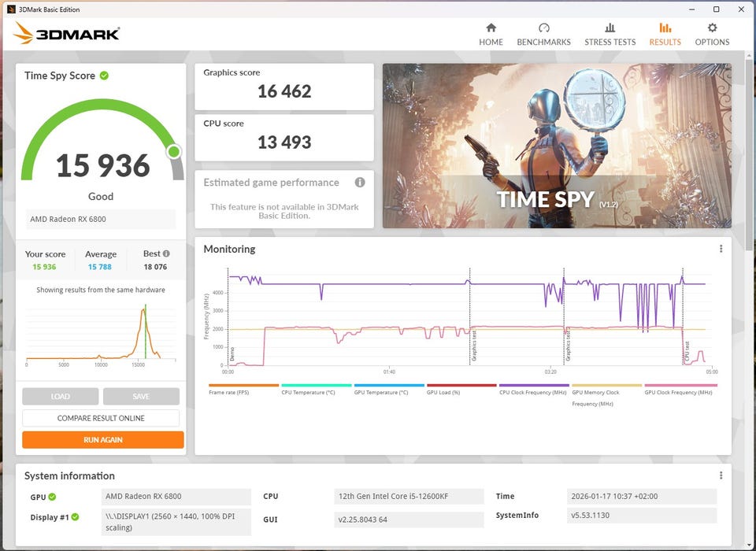The width and height of the screenshot is (756, 551).
Task: Open the RESULTS bars icon
Action: click(x=665, y=28)
